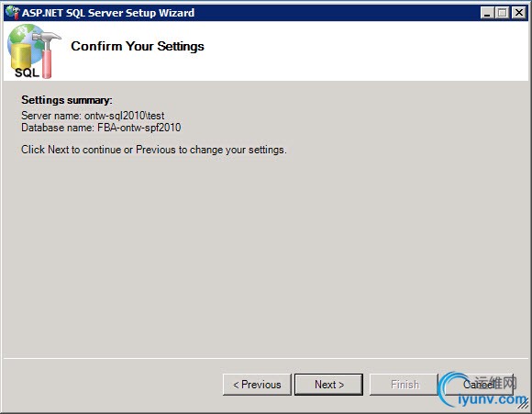The width and height of the screenshot is (532, 414).
Task: Click the white header banner area
Action: pos(266,50)
